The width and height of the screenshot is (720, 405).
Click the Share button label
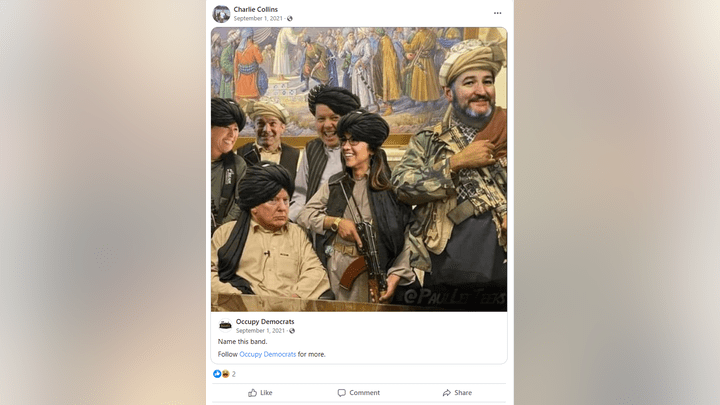pyautogui.click(x=463, y=393)
